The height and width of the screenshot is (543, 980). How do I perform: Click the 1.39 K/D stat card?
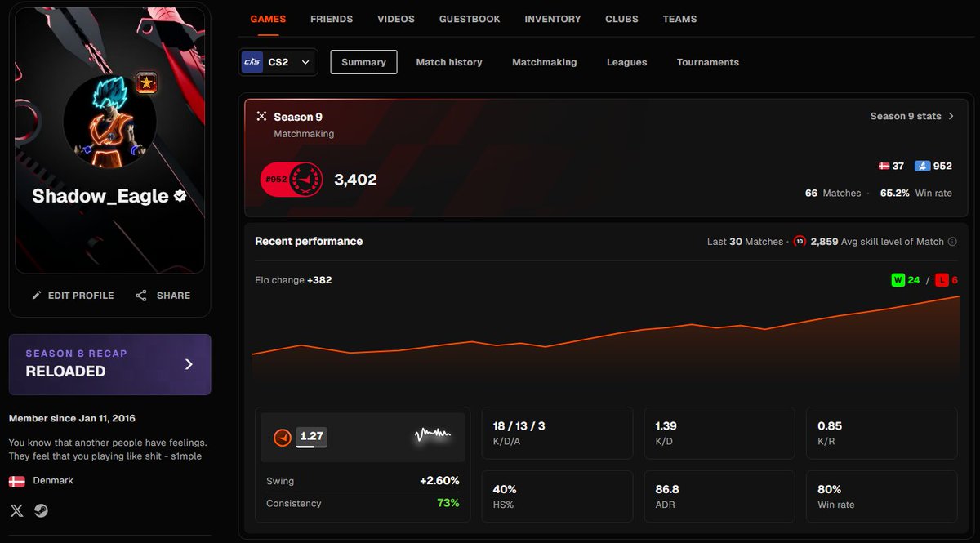[x=719, y=433]
